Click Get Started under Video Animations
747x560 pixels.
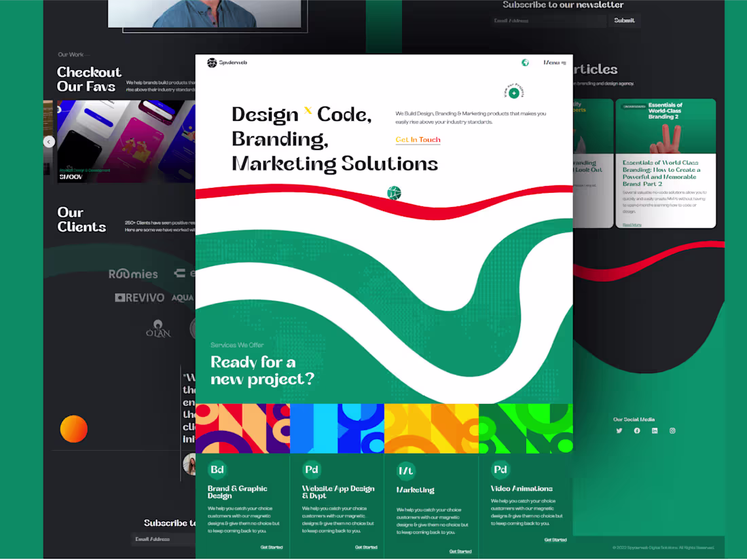click(x=555, y=540)
